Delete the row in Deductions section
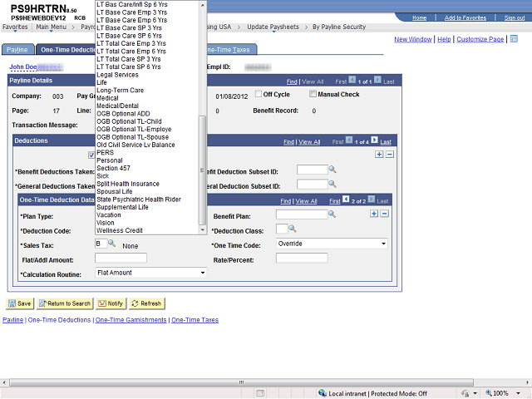 pos(389,155)
